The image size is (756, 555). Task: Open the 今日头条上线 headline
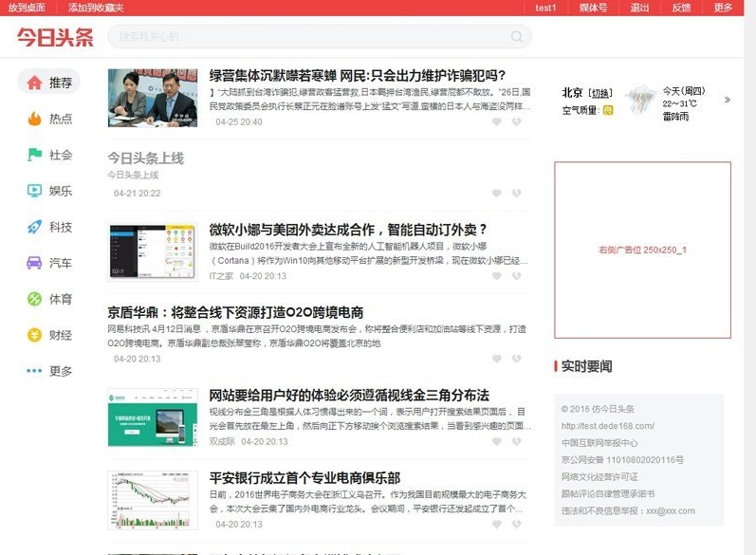[146, 158]
